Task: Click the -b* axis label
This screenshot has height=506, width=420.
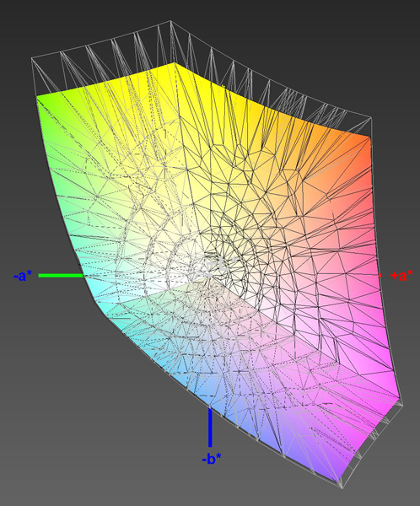Action: click(212, 459)
